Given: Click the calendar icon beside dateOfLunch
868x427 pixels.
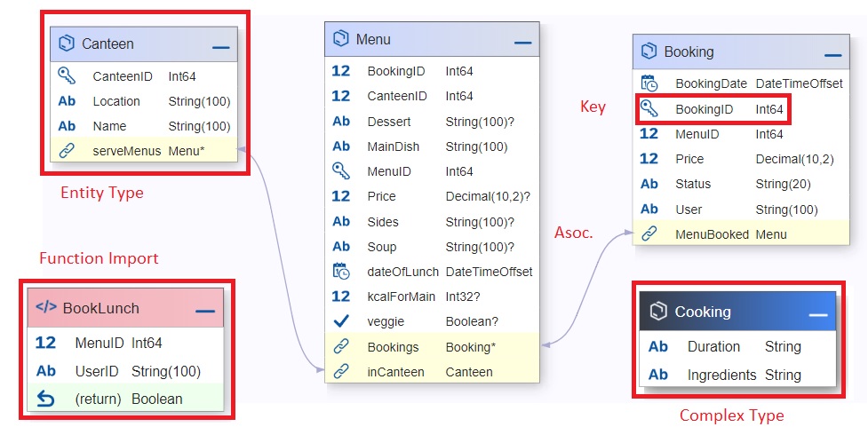Looking at the screenshot, I should [341, 272].
